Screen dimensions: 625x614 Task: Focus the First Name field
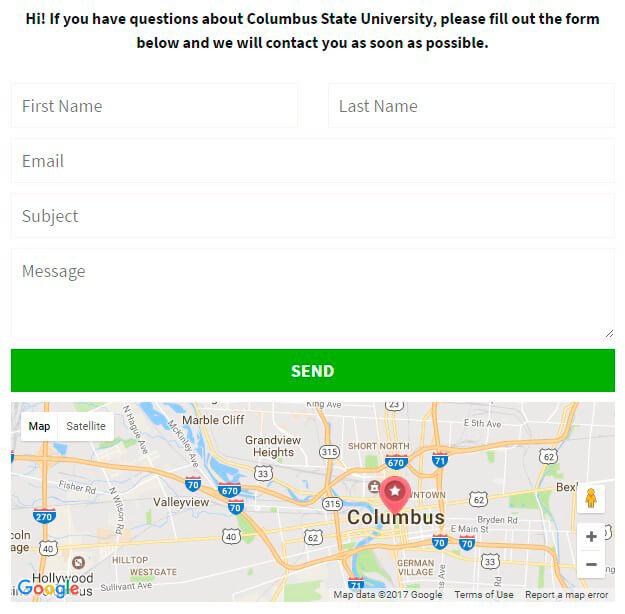(x=154, y=106)
